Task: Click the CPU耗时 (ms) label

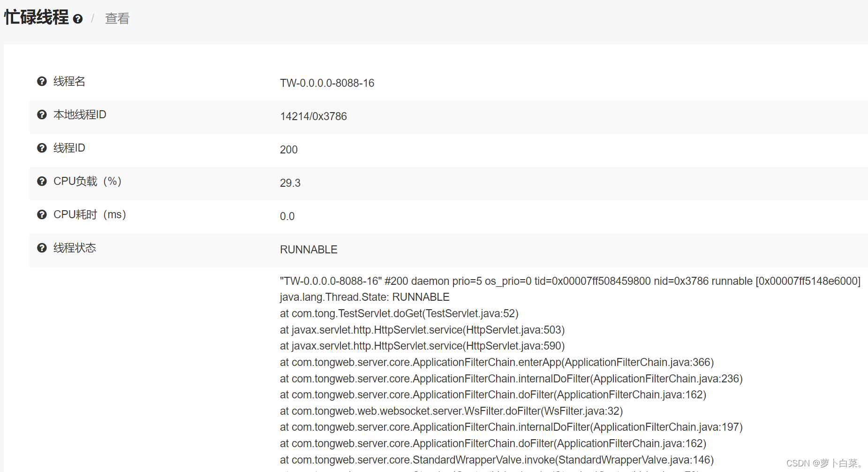Action: [90, 214]
